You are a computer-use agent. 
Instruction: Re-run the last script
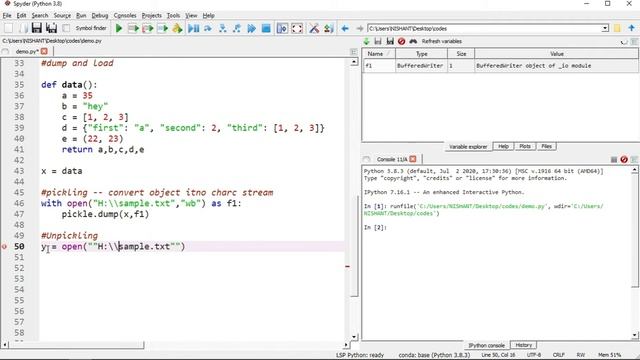coord(177,28)
